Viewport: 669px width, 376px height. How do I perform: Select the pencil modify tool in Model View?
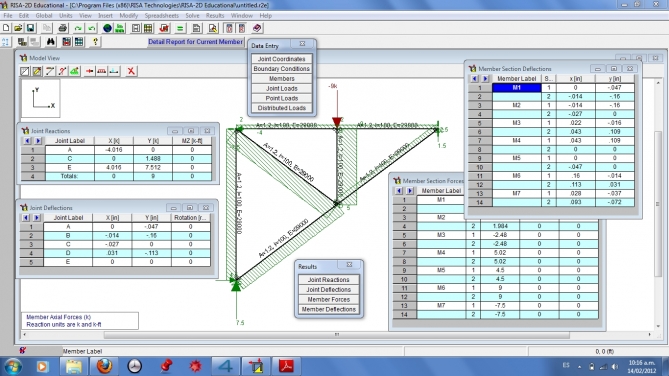point(38,71)
